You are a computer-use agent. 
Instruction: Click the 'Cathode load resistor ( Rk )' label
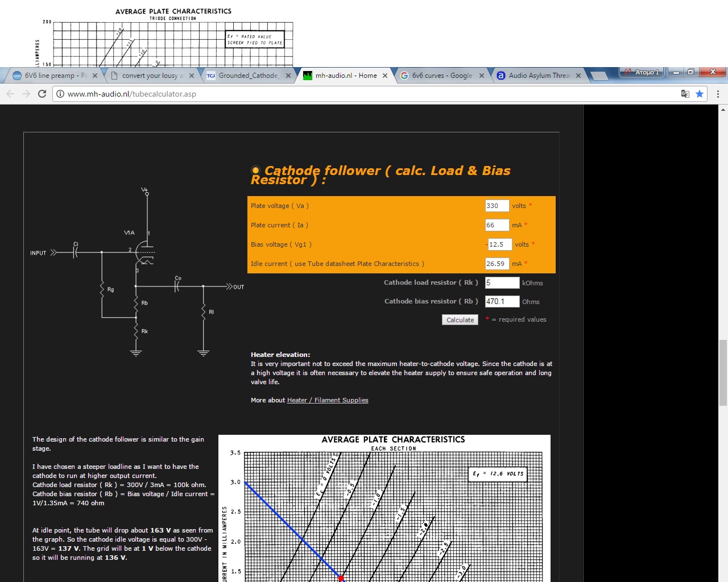point(431,282)
